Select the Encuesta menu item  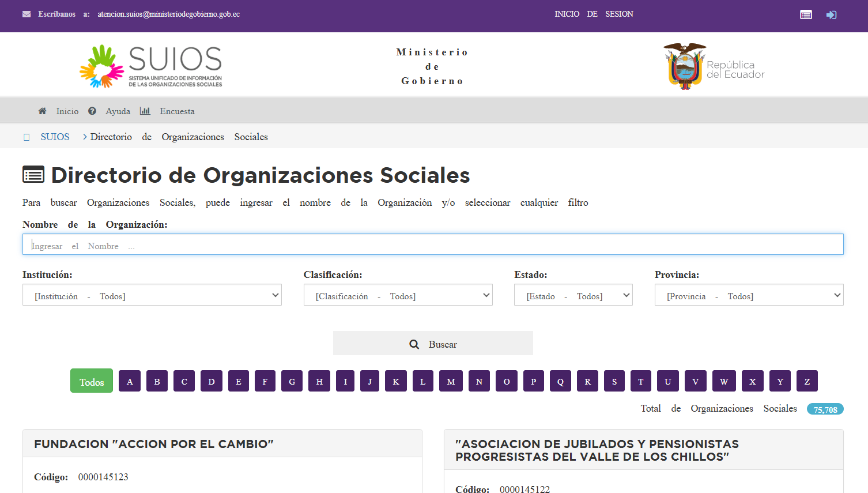coord(177,111)
